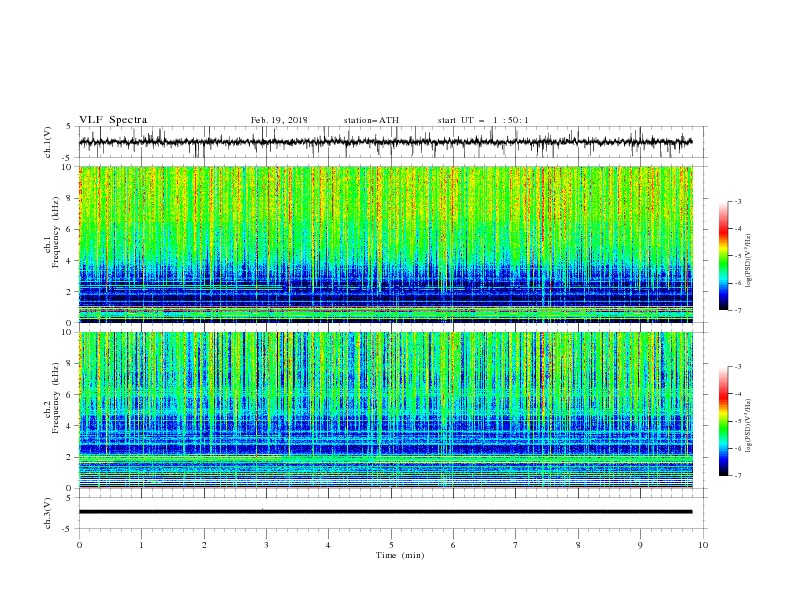The width and height of the screenshot is (792, 612).
Task: Select the ch.3 flat voltage trace
Action: click(386, 512)
